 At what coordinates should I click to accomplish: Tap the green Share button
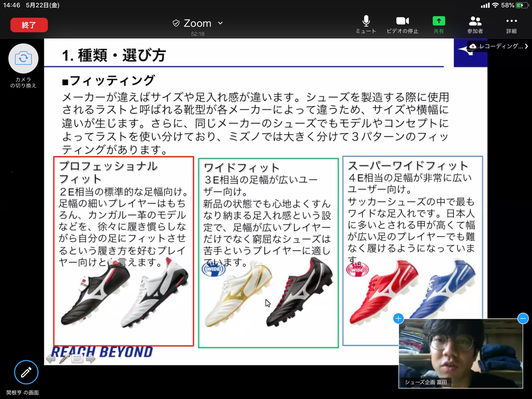(x=438, y=24)
